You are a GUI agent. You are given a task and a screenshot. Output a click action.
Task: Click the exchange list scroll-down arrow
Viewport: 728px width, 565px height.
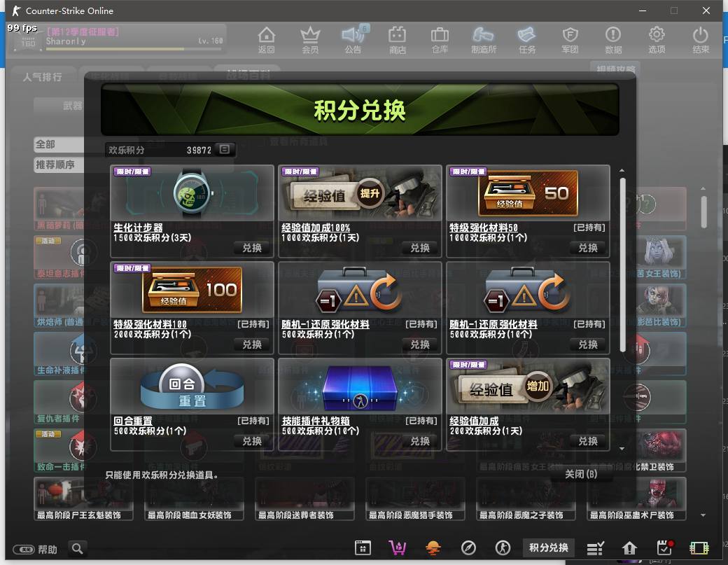[622, 447]
